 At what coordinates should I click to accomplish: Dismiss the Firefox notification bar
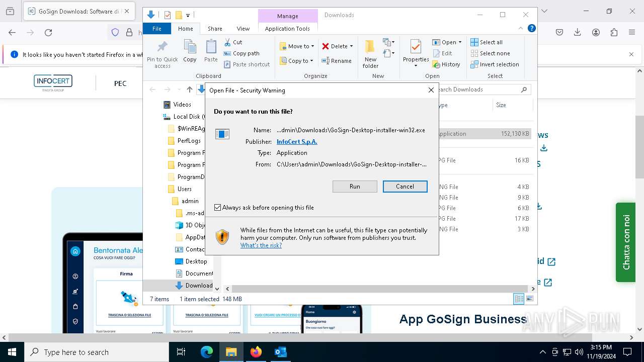click(631, 54)
